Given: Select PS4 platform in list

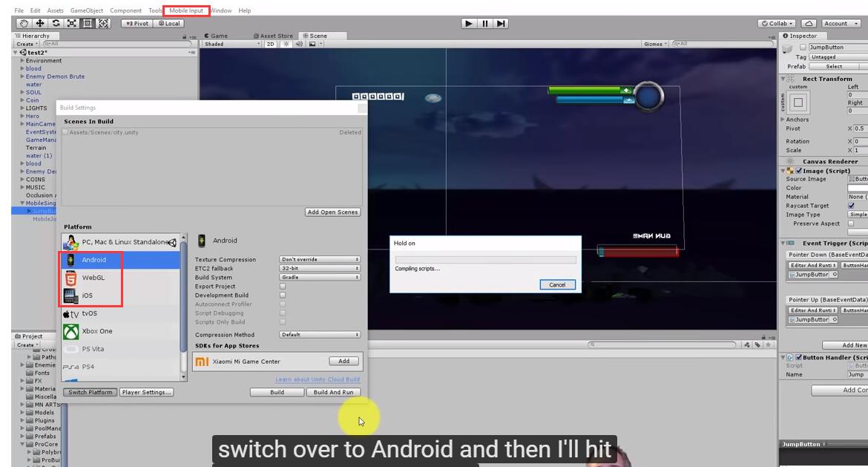Looking at the screenshot, I should (x=121, y=366).
